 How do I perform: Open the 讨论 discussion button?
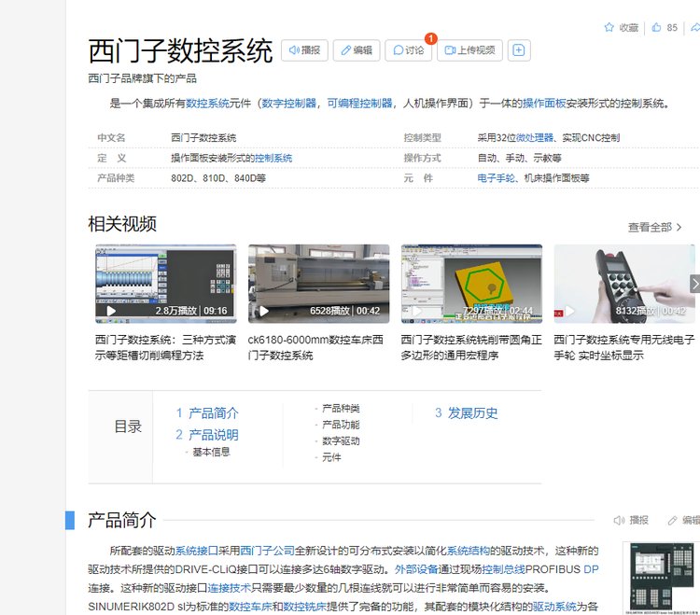pos(408,50)
